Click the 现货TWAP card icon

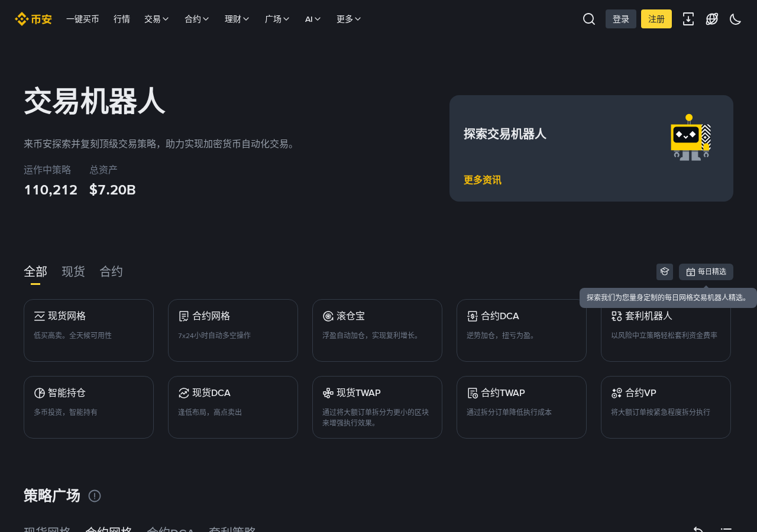(328, 393)
